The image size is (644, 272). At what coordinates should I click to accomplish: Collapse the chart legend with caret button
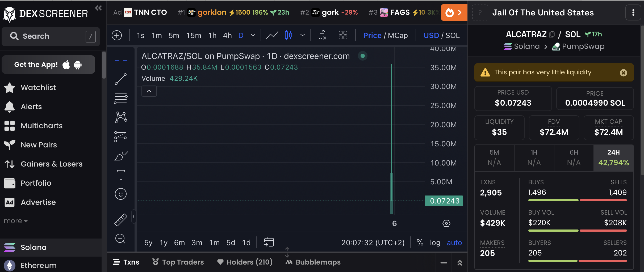click(149, 91)
